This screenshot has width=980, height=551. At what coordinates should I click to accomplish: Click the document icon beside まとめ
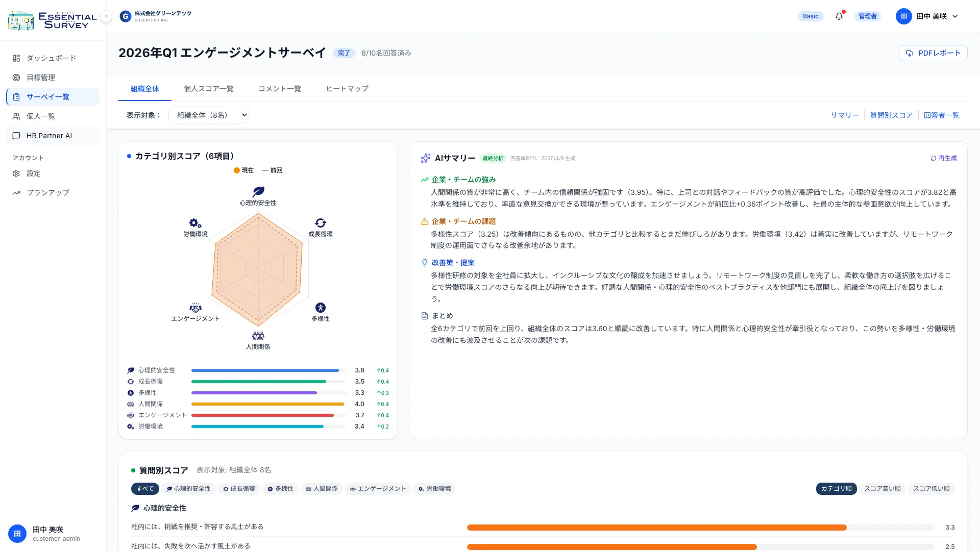point(424,316)
